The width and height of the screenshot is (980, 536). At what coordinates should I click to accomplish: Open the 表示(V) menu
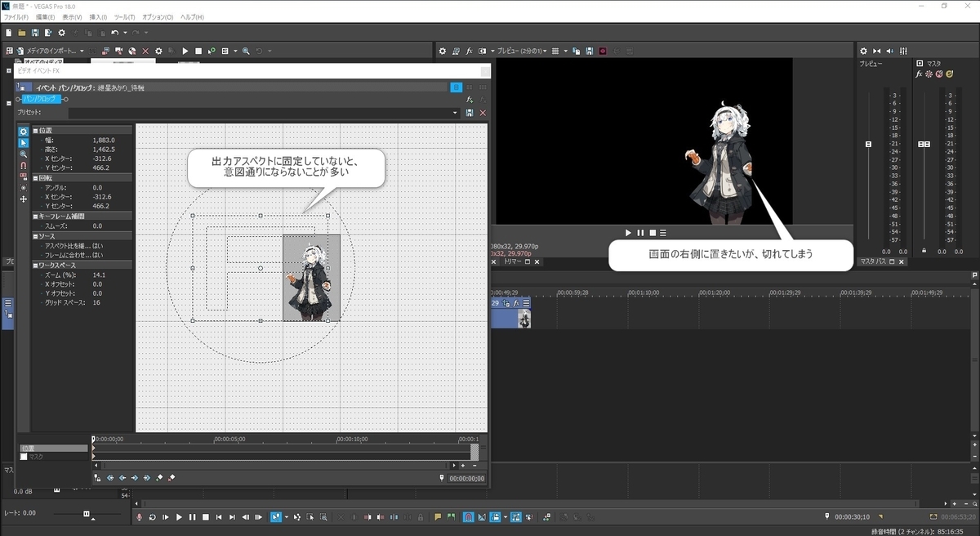click(73, 17)
